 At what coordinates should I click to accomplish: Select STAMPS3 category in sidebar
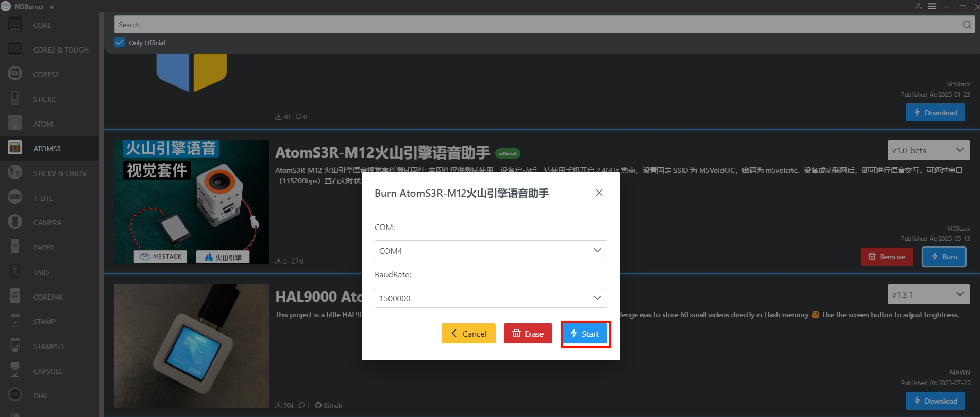[x=49, y=346]
